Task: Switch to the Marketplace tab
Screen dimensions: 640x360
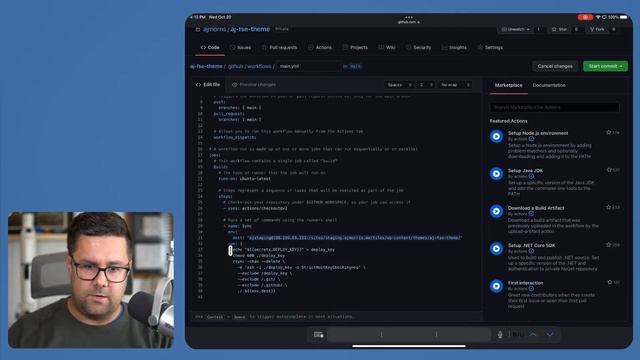Action: tap(509, 85)
